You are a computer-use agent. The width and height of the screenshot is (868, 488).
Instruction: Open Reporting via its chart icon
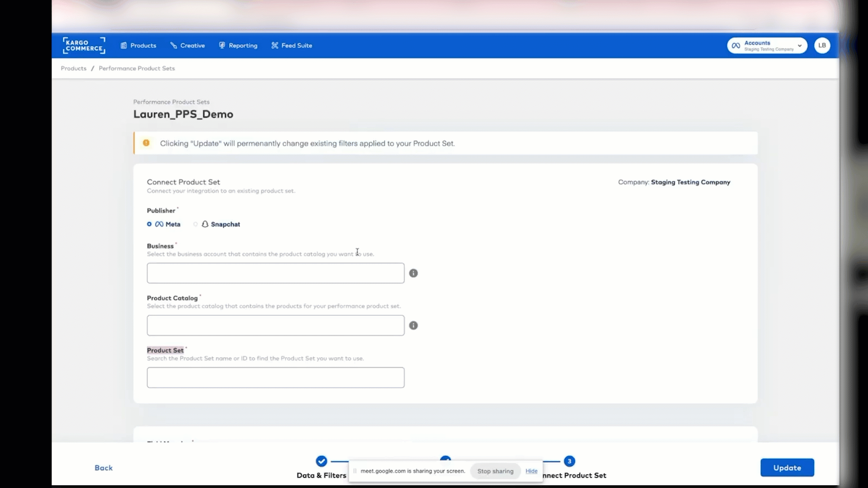222,45
